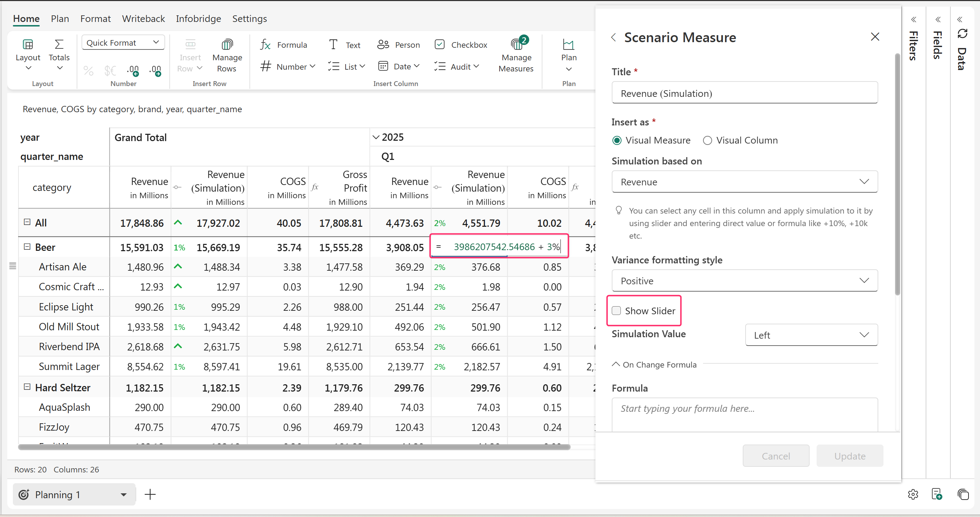
Task: Open Manage Measures icon
Action: tap(516, 45)
